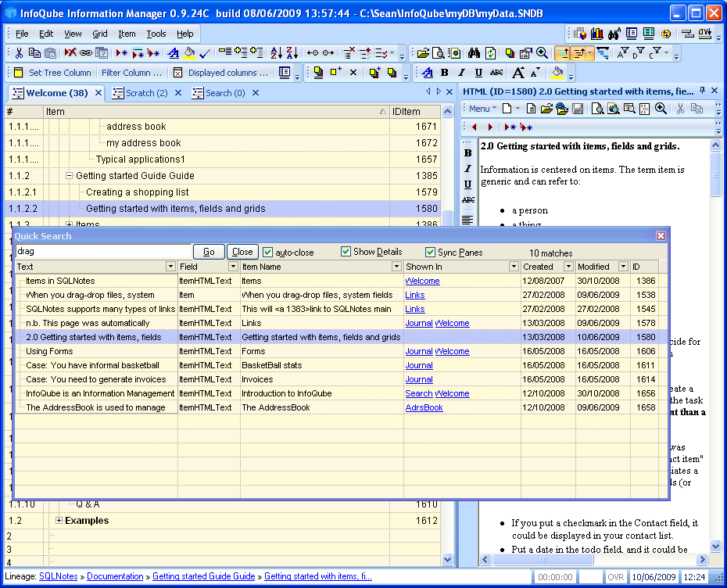Close the Quick Search dialog with red X

point(661,236)
